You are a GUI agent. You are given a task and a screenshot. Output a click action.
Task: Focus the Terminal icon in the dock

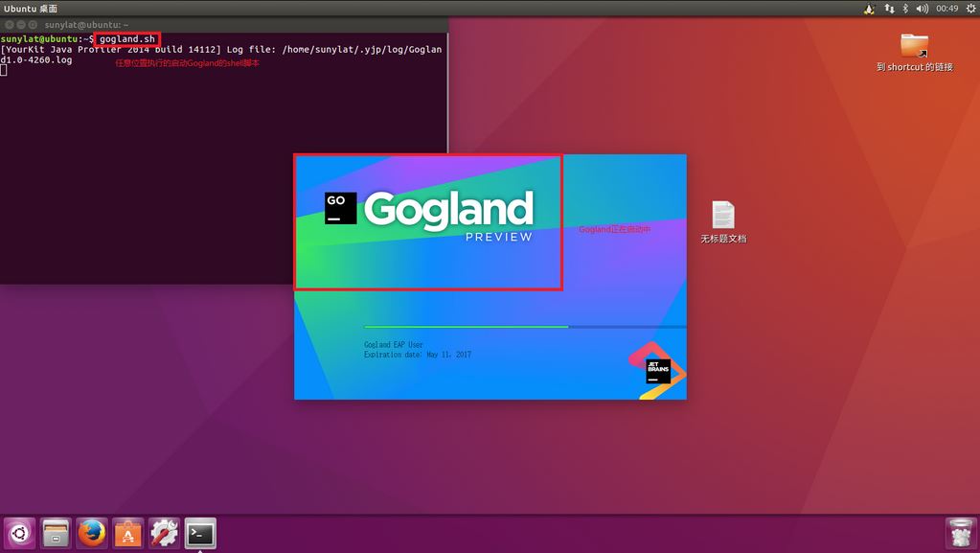click(x=200, y=534)
